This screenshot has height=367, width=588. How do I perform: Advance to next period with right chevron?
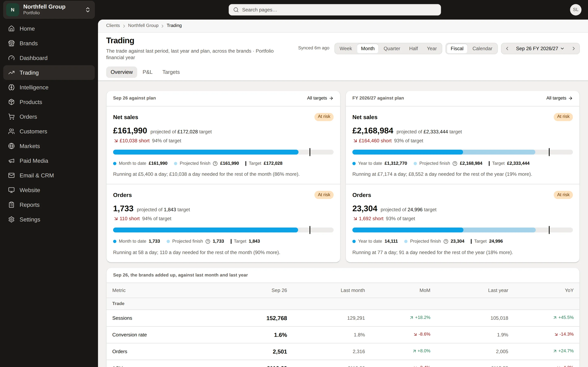click(x=574, y=49)
